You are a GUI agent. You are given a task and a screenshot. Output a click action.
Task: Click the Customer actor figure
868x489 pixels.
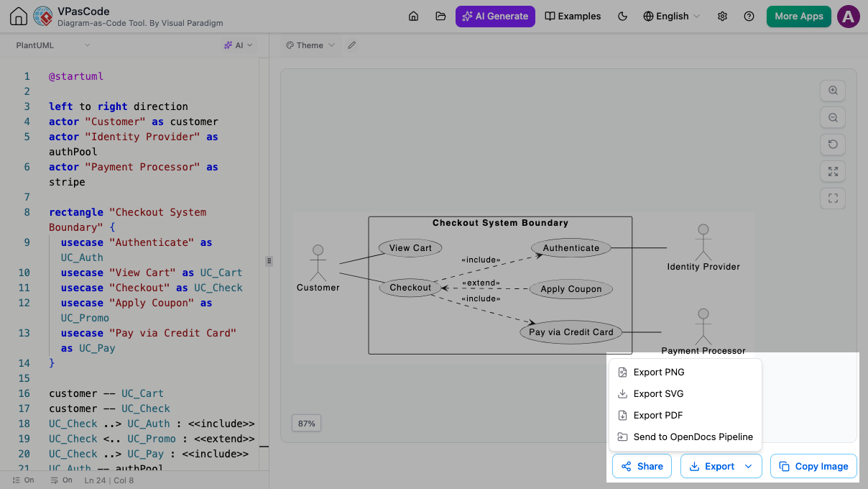coord(318,268)
